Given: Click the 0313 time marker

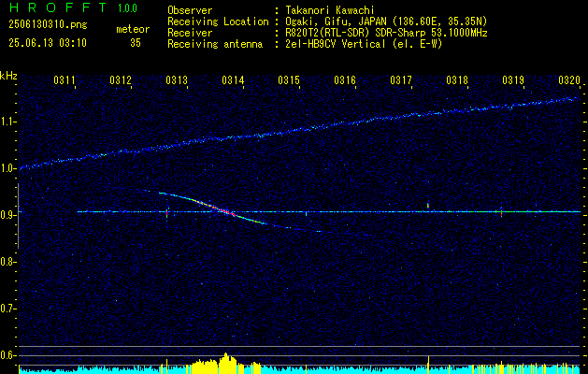Looking at the screenshot, I should pyautogui.click(x=177, y=79).
